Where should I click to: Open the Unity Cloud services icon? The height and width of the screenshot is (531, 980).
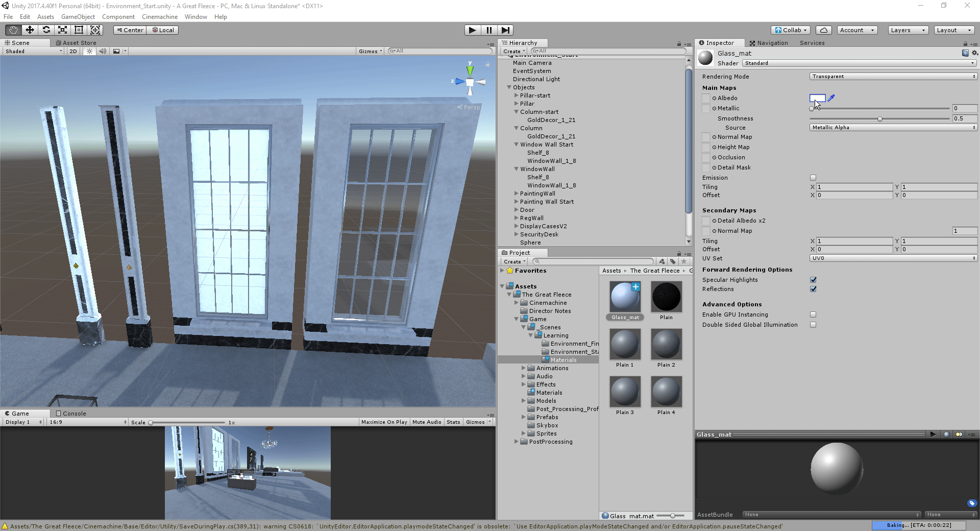coord(823,30)
